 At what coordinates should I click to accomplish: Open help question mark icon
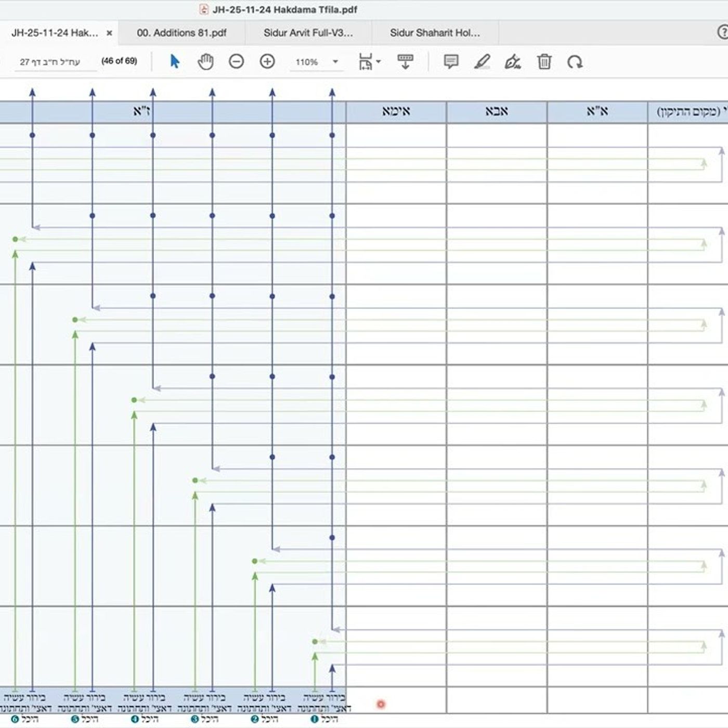point(723,32)
